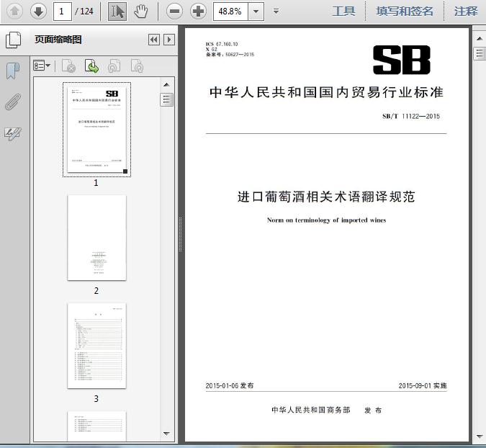Activate the Hand pan tool

coord(140,11)
